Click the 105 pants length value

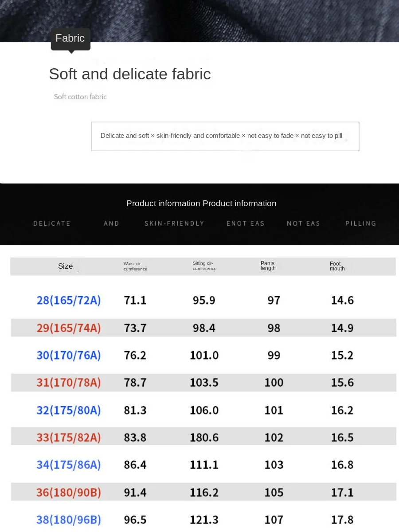pyautogui.click(x=274, y=493)
